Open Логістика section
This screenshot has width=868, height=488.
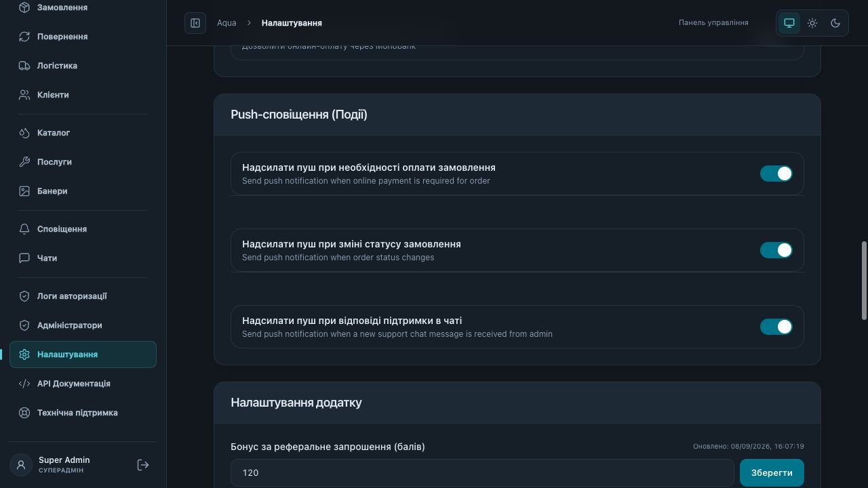[83, 66]
